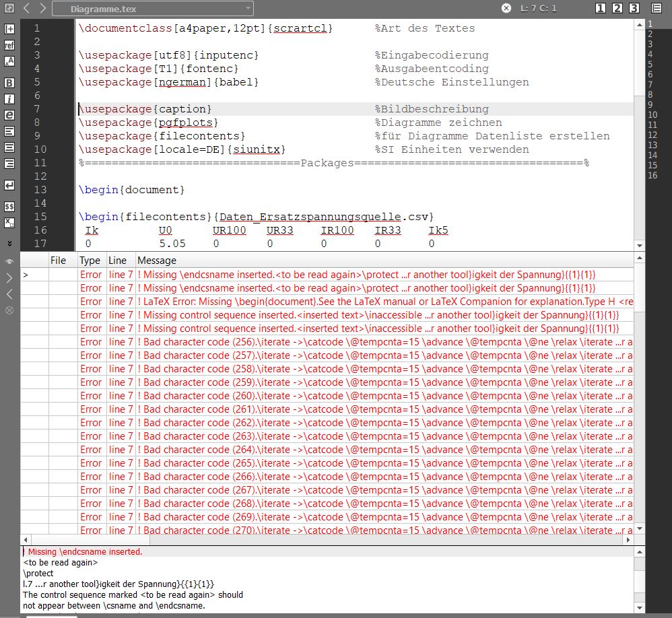672x618 pixels.
Task: Insert a new line with the return arrow icon
Action: click(9, 185)
